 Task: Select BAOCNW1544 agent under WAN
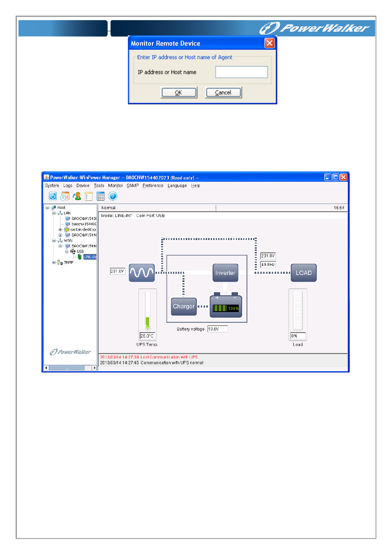[84, 246]
